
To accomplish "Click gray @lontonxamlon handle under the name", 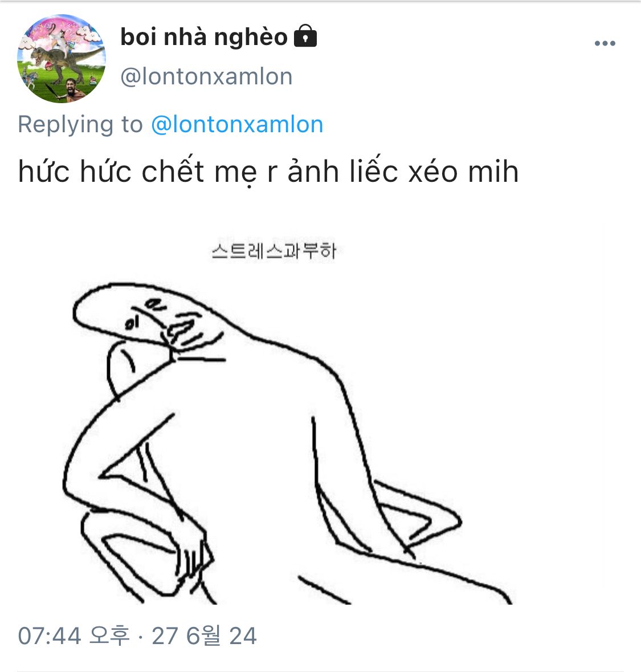I will 206,77.
